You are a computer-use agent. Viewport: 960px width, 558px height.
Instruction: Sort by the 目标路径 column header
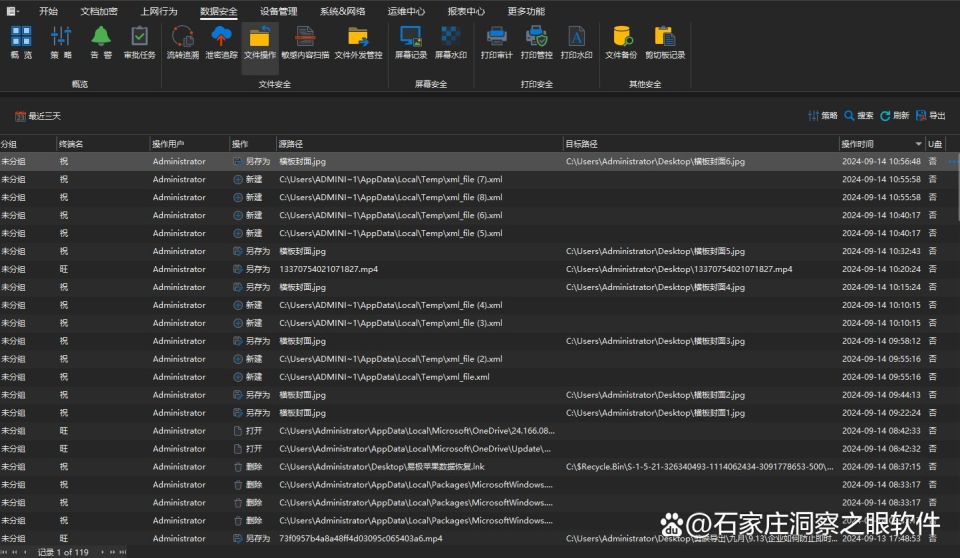700,144
